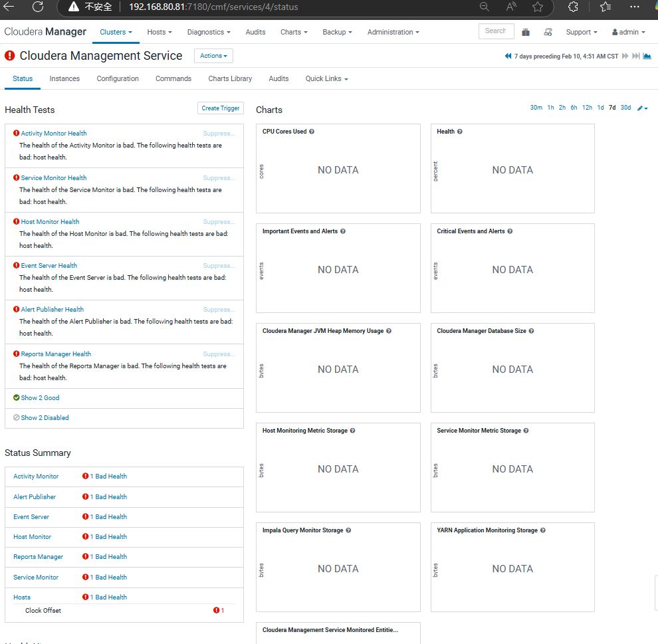Click help icon on Cloudera Manager Database Size
Image resolution: width=658 pixels, height=644 pixels.
531,330
